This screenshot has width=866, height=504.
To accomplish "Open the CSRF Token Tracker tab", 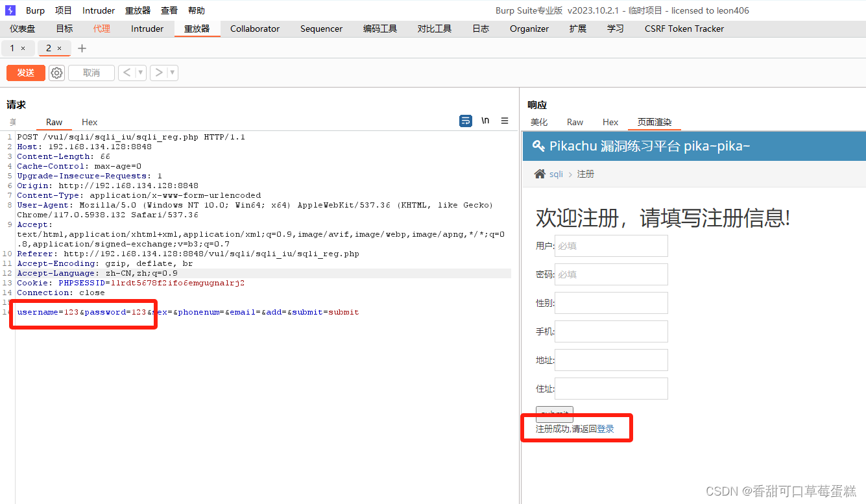I will [x=684, y=29].
